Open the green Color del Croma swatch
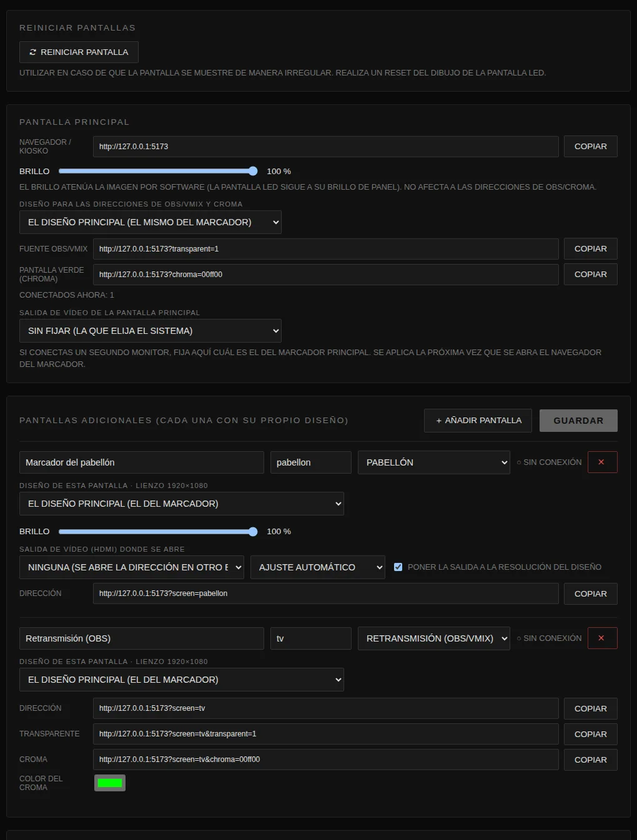 tap(110, 783)
